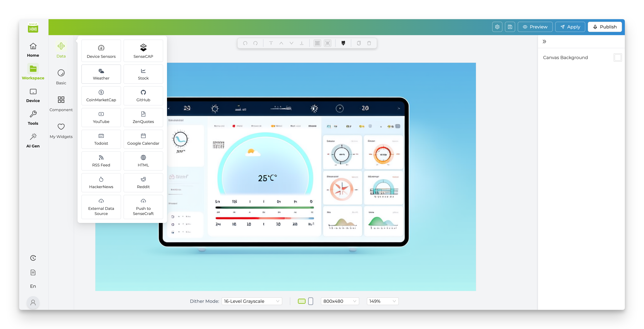Click the save icon in header
The image size is (644, 329).
tap(510, 27)
